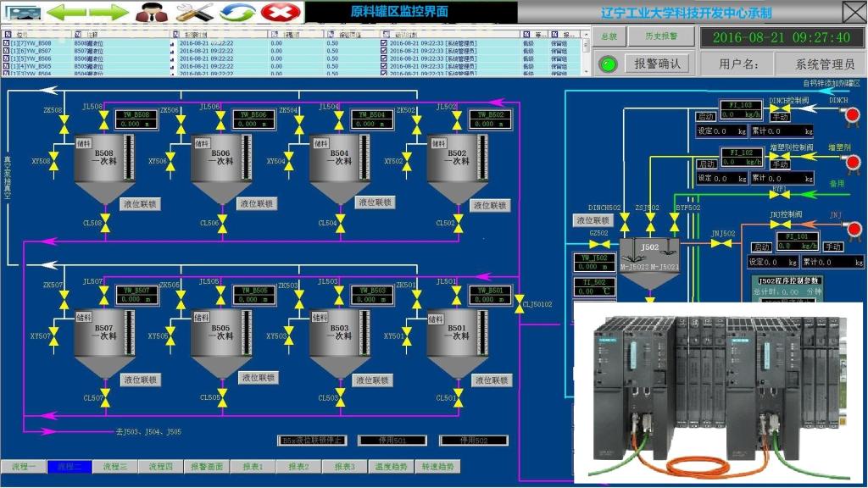868x488 pixels.
Task: Click the alarm list scrollbar down arrow
Action: coord(586,72)
